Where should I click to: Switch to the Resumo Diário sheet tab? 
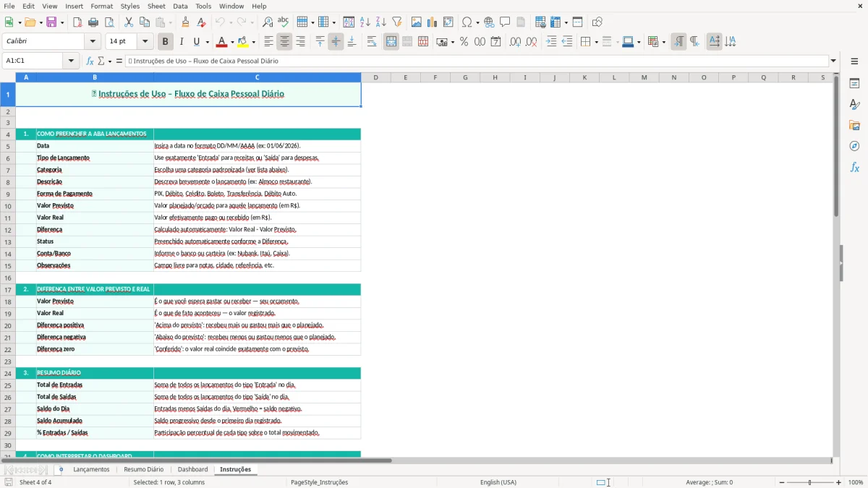point(143,469)
